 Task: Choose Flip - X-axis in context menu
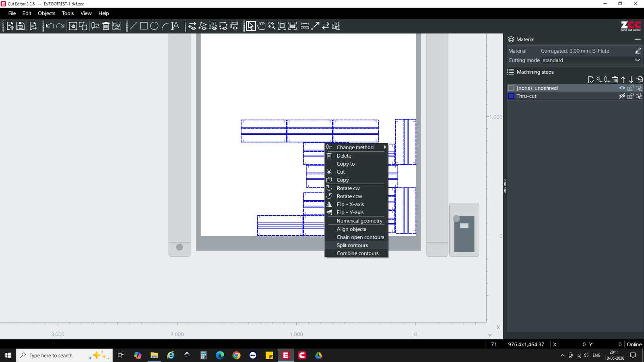pyautogui.click(x=356, y=204)
